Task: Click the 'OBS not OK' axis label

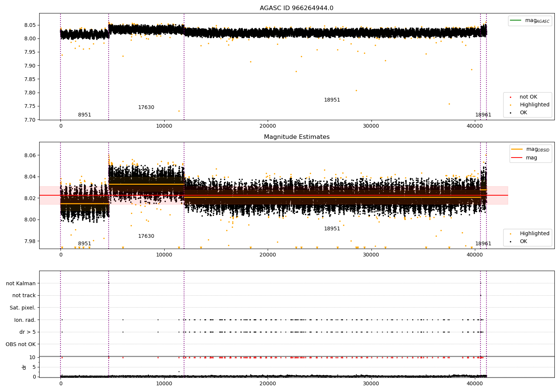Action: tap(21, 344)
